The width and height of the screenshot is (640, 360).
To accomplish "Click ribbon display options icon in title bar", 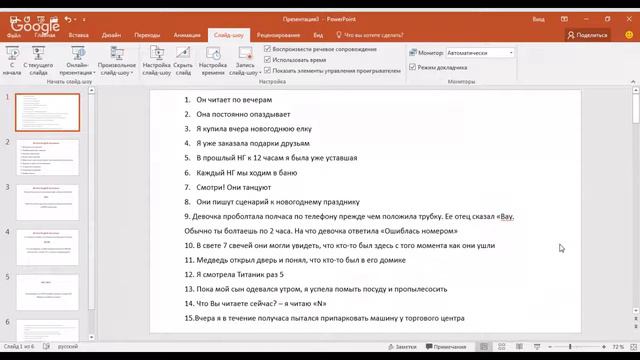I will [564, 19].
